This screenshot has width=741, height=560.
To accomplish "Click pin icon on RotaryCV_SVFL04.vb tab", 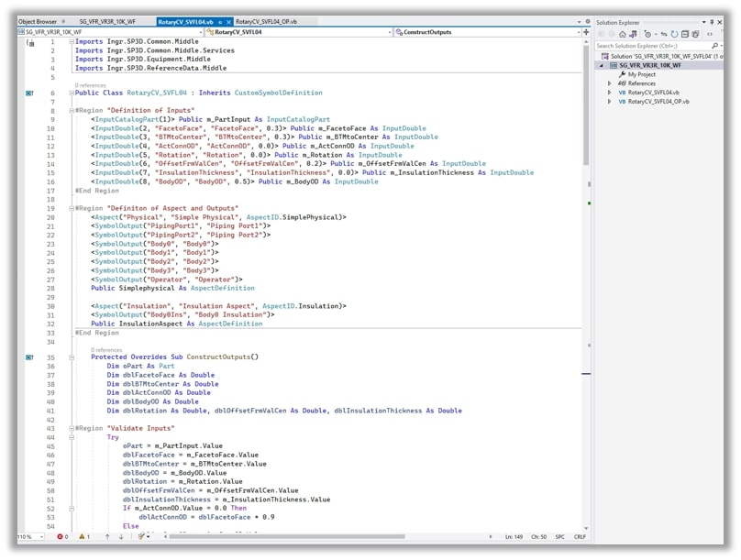I will point(220,22).
